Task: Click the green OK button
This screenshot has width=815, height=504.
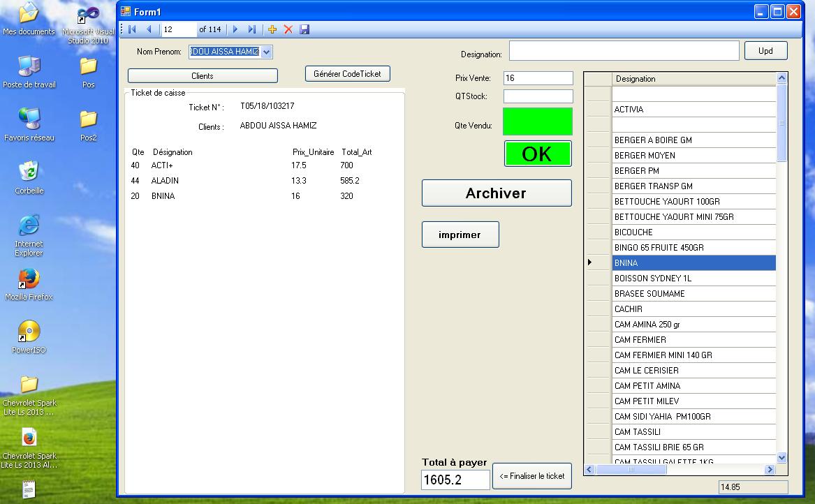Action: click(537, 154)
